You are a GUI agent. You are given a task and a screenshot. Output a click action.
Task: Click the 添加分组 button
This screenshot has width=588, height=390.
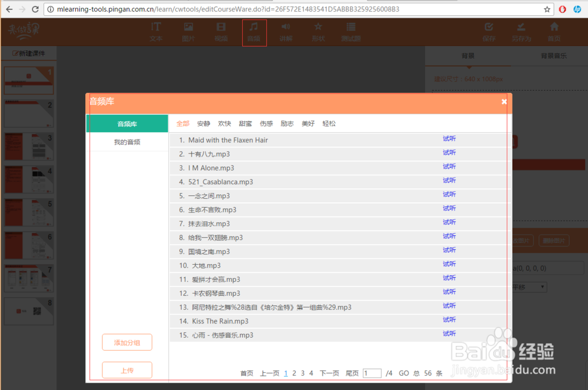pyautogui.click(x=127, y=342)
